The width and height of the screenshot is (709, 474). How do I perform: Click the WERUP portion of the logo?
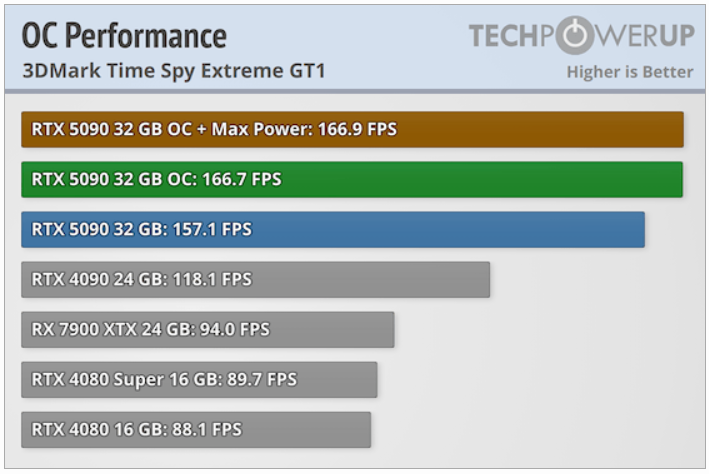pos(644,35)
